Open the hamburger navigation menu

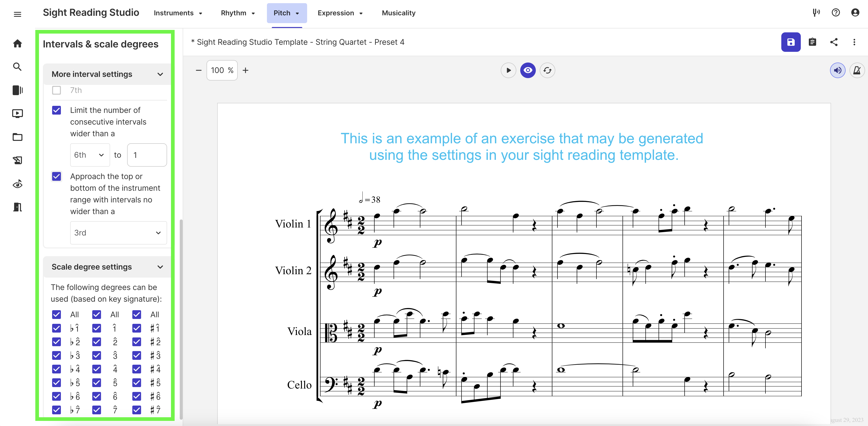(x=18, y=14)
